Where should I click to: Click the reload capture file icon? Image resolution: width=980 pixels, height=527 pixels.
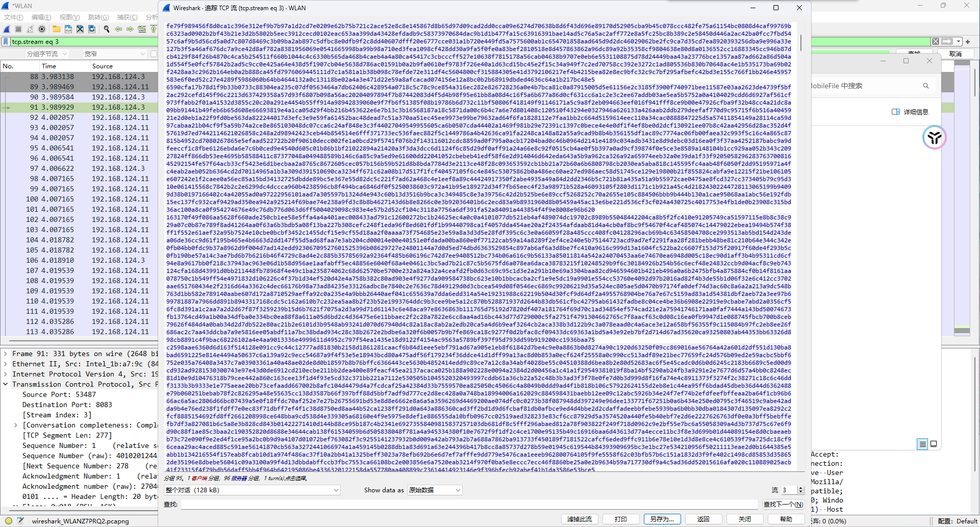click(92, 29)
